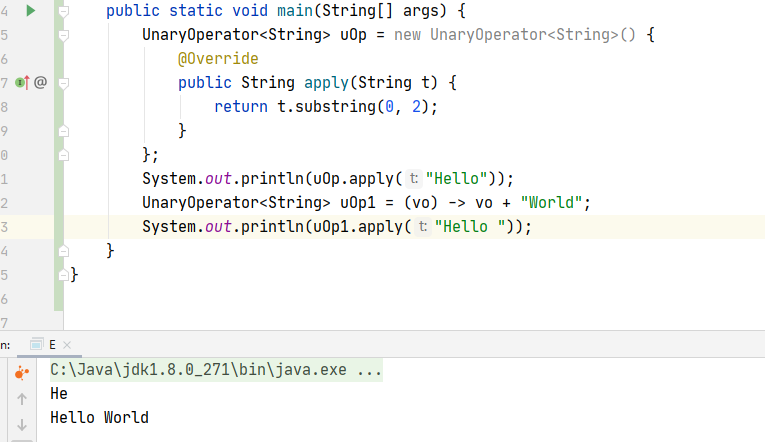The width and height of the screenshot is (765, 442).
Task: Click the @Override annotation
Action: (x=218, y=59)
